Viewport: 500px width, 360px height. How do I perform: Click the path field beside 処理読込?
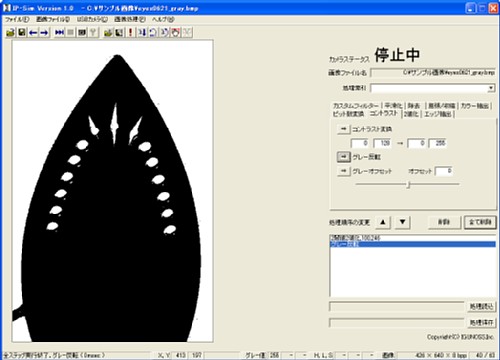[x=397, y=306]
